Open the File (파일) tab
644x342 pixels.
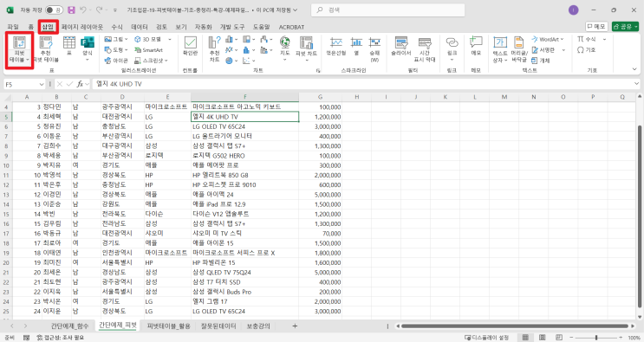(13, 27)
